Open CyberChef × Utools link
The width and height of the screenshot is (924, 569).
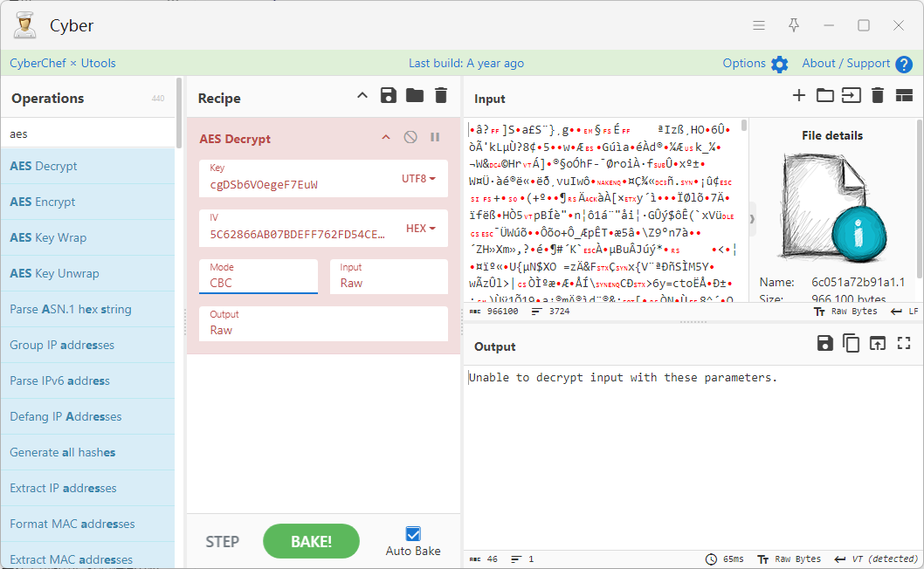(63, 63)
